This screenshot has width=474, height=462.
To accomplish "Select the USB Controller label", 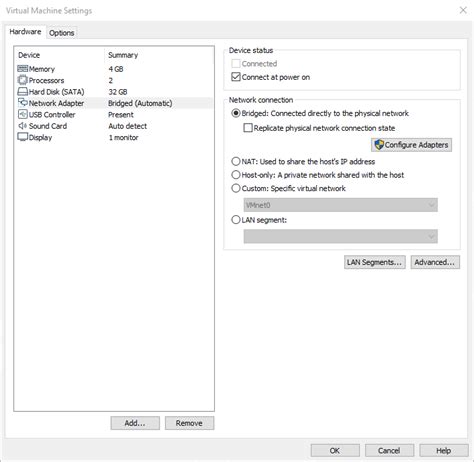I will tap(52, 115).
